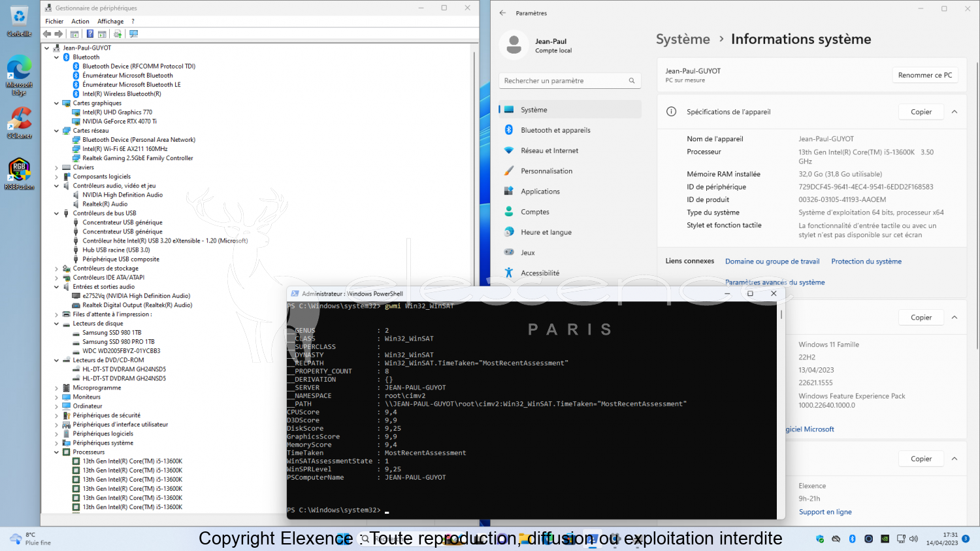The height and width of the screenshot is (551, 980).
Task: Launch Microsoft Edge from the desktop
Action: (20, 76)
